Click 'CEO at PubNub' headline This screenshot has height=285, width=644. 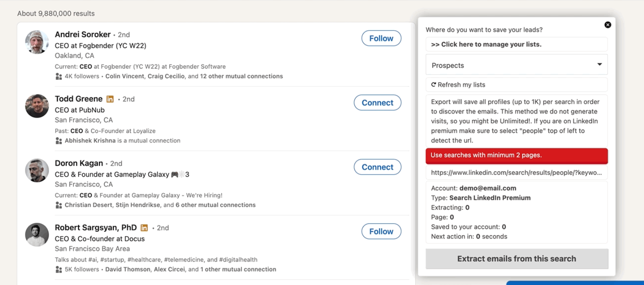(x=80, y=110)
